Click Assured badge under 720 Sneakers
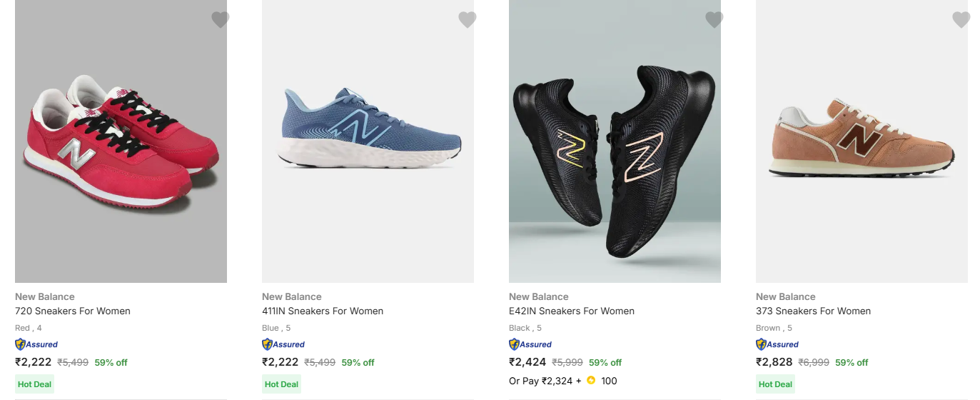Image resolution: width=980 pixels, height=400 pixels. [36, 344]
